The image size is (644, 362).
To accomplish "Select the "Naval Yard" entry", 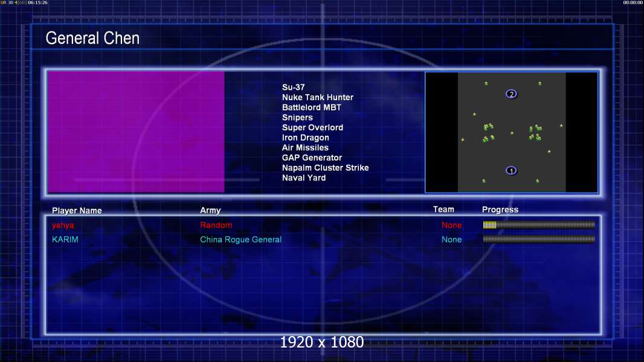I will tap(304, 177).
